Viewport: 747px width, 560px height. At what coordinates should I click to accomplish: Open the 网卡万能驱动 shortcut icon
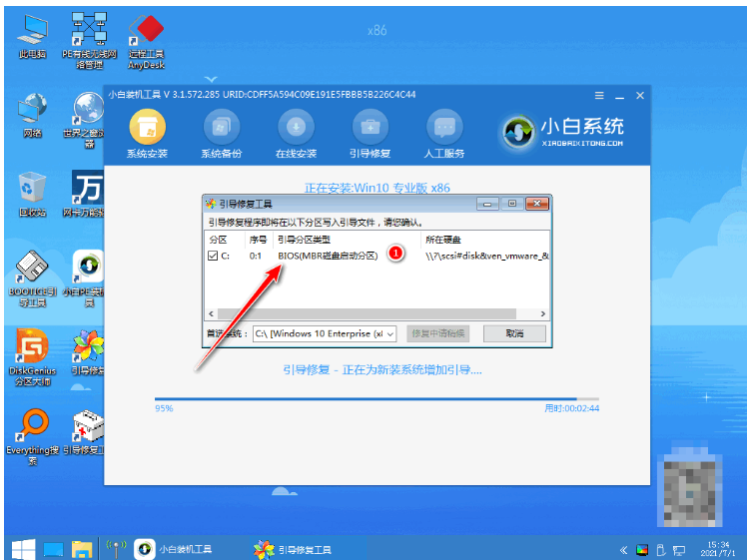pos(86,195)
